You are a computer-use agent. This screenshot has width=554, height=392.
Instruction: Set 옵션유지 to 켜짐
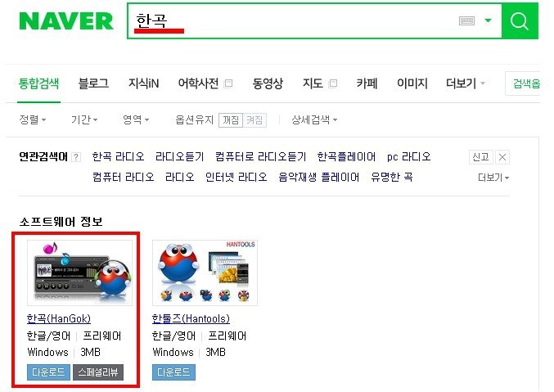254,120
